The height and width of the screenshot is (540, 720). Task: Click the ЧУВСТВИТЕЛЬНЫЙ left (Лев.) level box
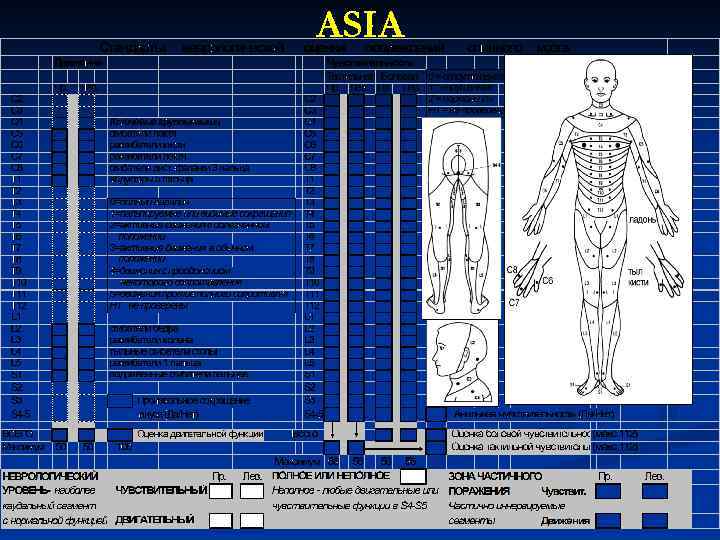[x=252, y=491]
